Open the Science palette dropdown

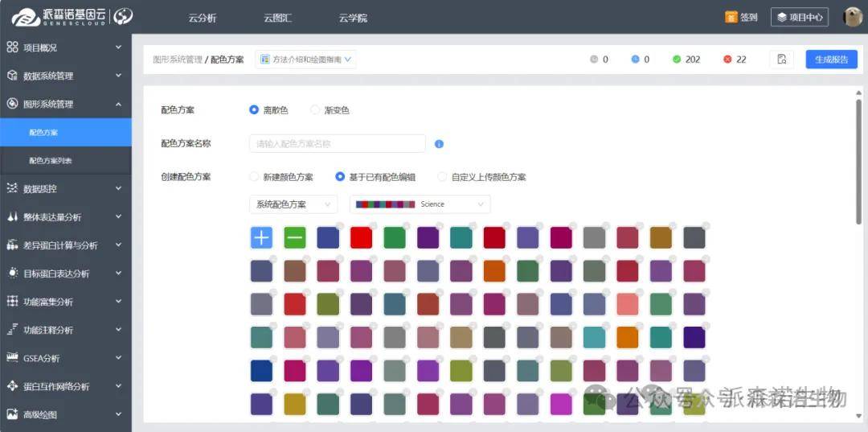tap(420, 204)
